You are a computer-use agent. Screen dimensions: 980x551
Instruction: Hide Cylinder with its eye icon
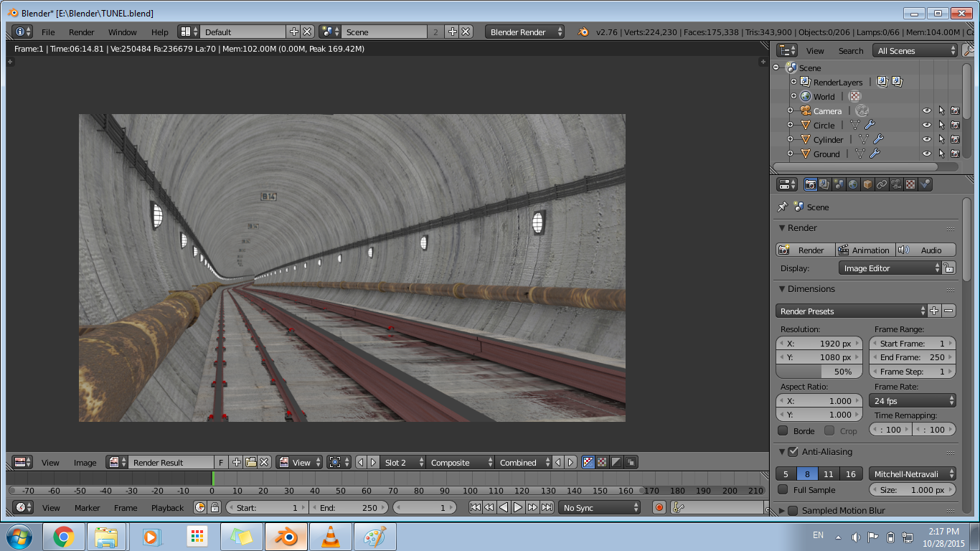[926, 139]
